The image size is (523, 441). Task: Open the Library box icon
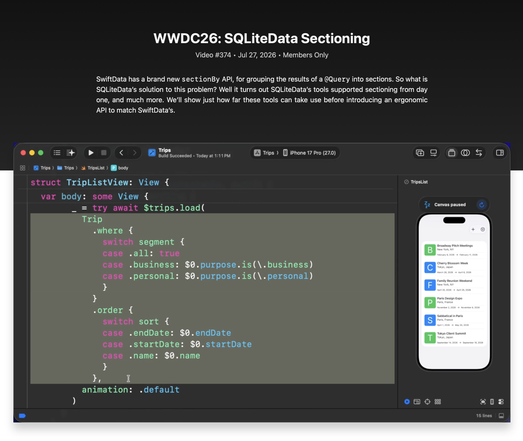click(452, 153)
